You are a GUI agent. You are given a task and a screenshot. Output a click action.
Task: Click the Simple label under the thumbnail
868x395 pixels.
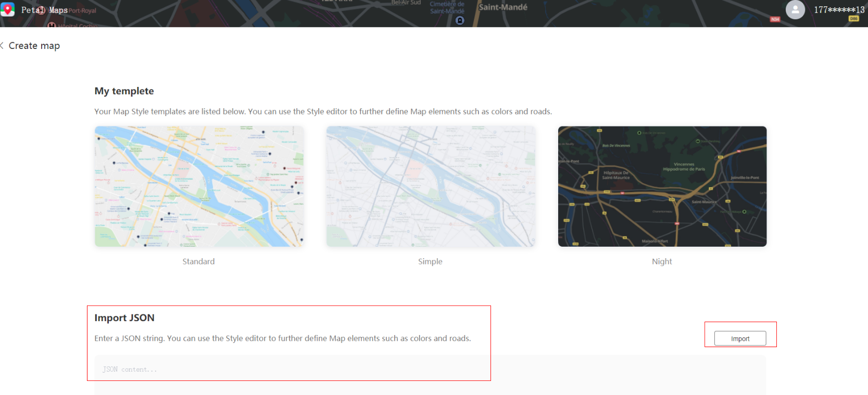[430, 261]
